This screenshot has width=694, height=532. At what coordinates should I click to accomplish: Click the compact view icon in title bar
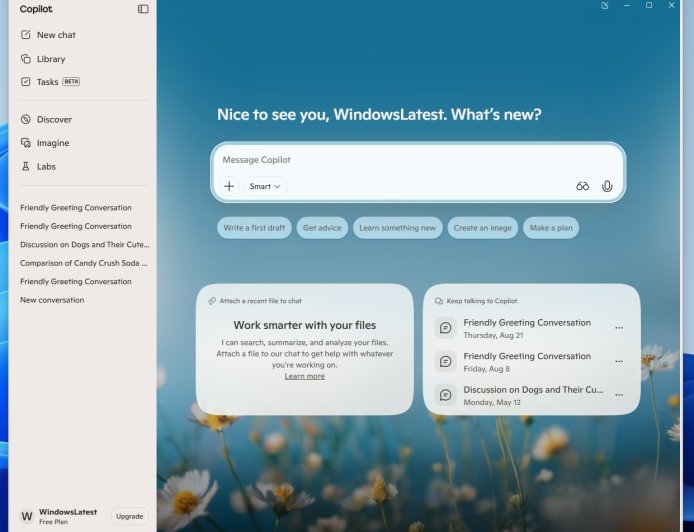[605, 5]
